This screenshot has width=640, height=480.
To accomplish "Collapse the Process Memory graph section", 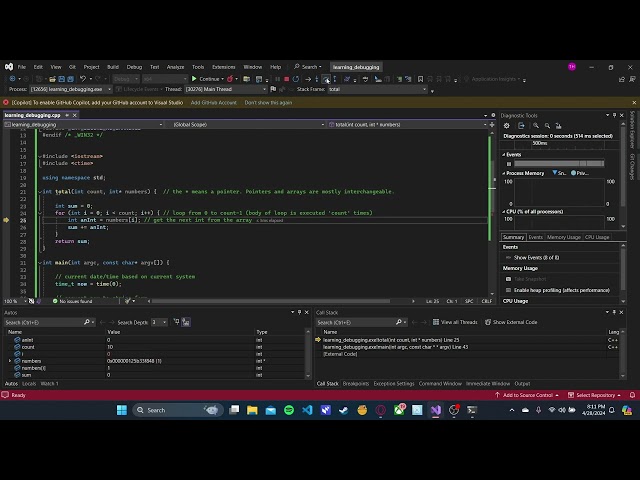I will click(503, 173).
